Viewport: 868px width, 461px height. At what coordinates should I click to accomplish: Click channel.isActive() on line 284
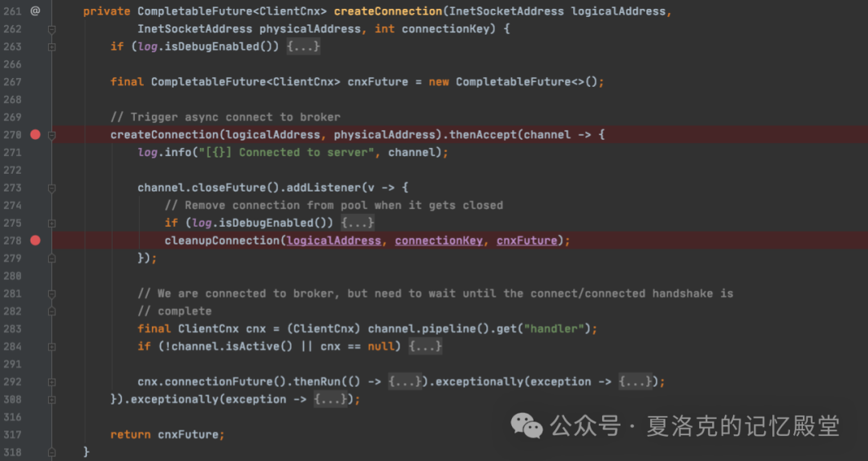point(228,346)
